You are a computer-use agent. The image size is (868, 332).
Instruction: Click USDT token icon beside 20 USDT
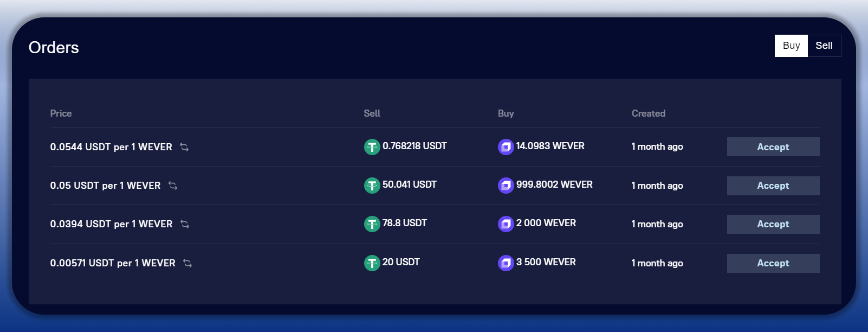click(372, 263)
